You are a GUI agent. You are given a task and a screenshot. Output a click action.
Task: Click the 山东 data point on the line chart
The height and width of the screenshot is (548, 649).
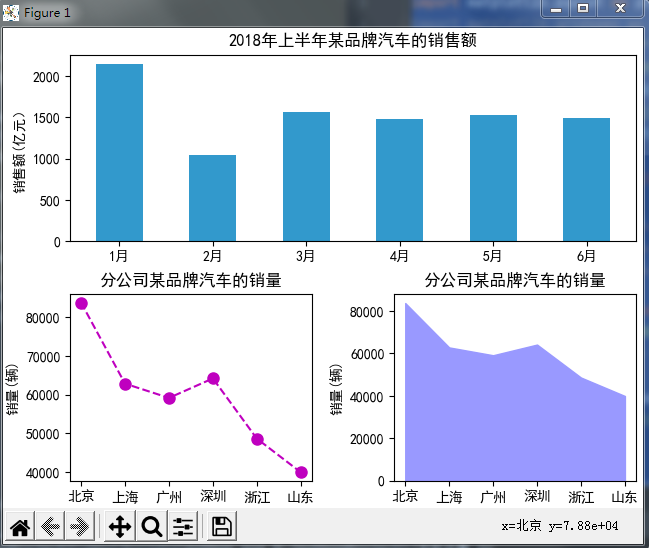(x=301, y=472)
